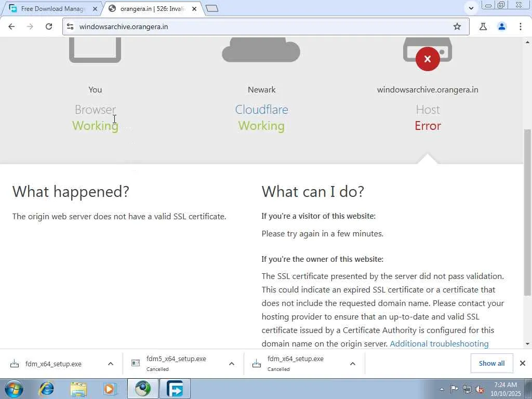
Task: Launch Internet Explorer from taskbar
Action: coord(46,389)
